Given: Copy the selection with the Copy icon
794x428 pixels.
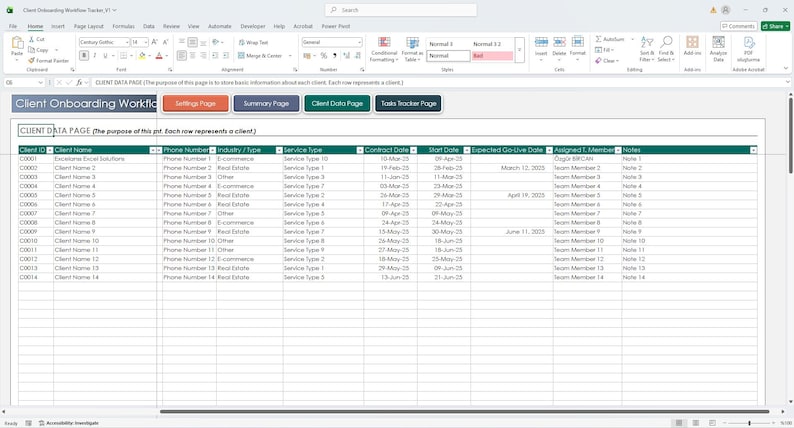Looking at the screenshot, I should point(31,50).
